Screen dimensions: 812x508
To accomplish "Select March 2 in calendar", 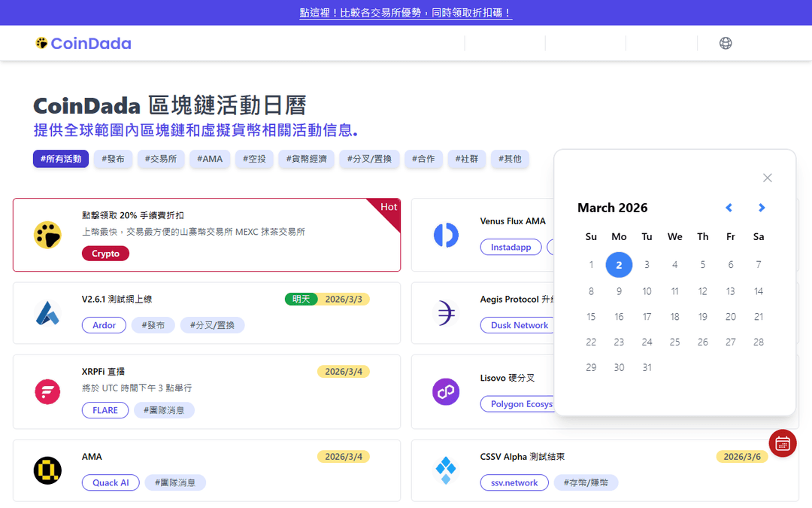I will point(619,265).
